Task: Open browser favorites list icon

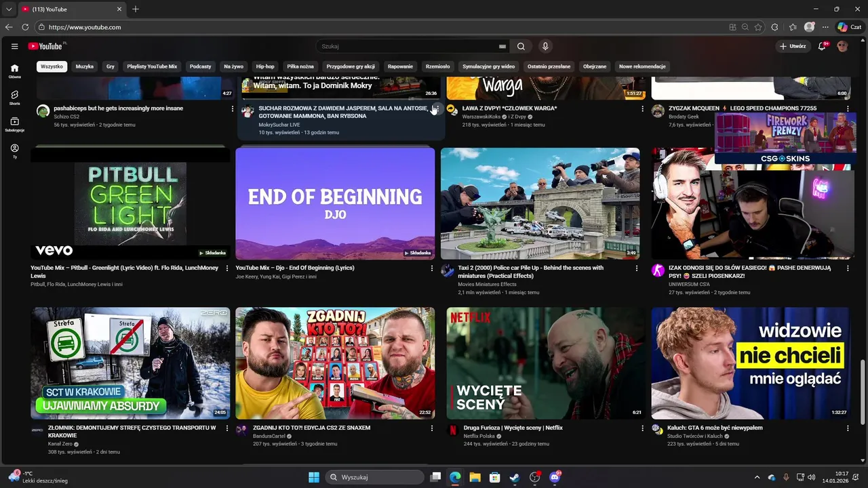Action: click(x=793, y=27)
